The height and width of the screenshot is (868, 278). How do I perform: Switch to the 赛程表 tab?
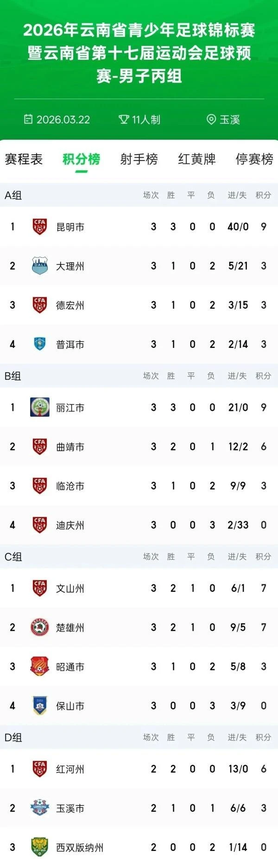tap(24, 159)
